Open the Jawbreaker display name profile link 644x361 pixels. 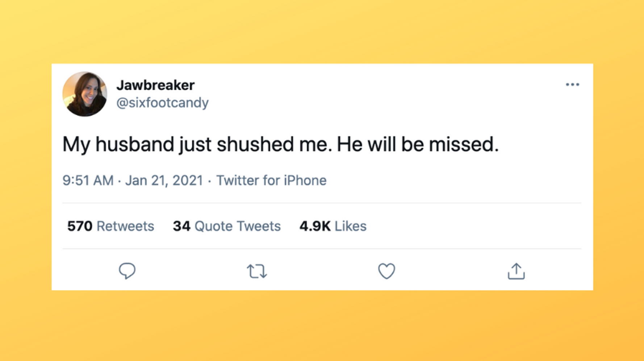(x=155, y=86)
